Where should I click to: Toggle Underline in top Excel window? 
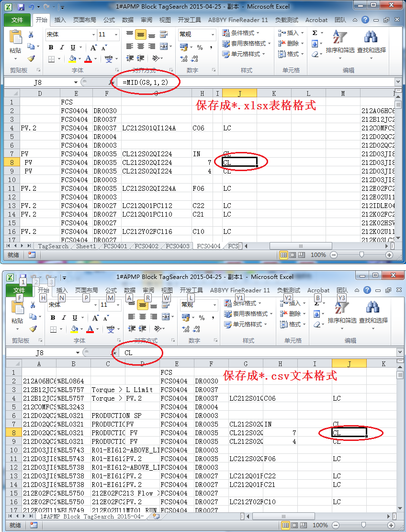tap(73, 47)
